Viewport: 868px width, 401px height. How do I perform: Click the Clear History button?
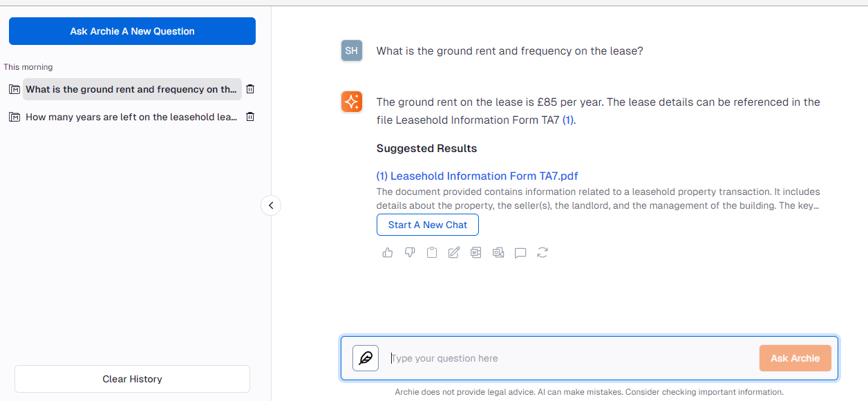coord(132,379)
